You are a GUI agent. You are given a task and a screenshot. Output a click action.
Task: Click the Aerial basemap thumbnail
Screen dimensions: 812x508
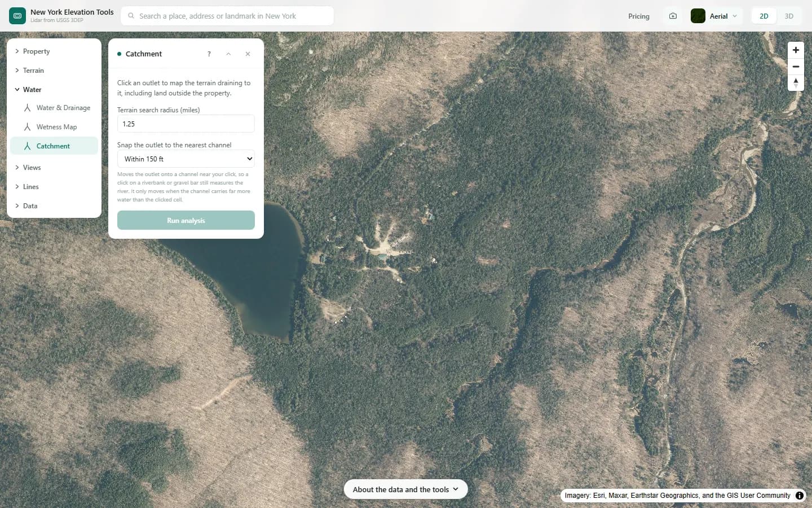[698, 16]
